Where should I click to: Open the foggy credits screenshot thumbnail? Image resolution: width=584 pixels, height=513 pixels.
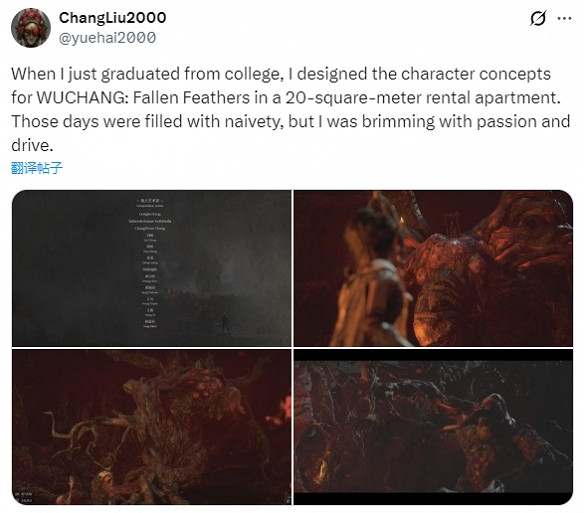(x=152, y=268)
